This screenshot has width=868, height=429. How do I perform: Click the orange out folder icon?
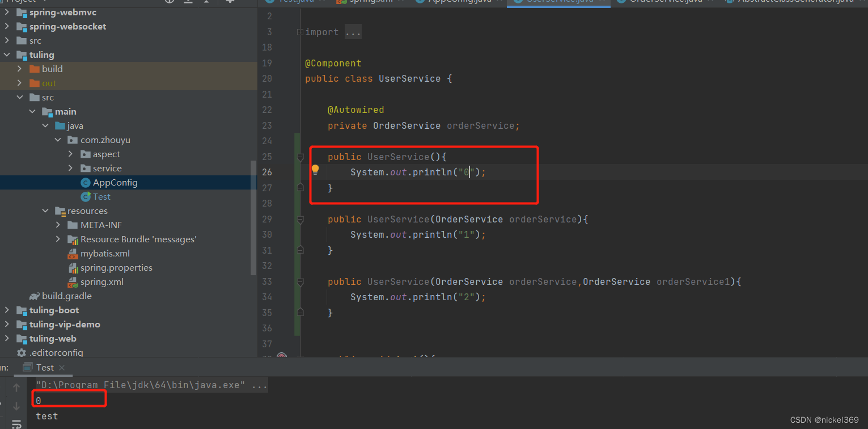pos(34,83)
